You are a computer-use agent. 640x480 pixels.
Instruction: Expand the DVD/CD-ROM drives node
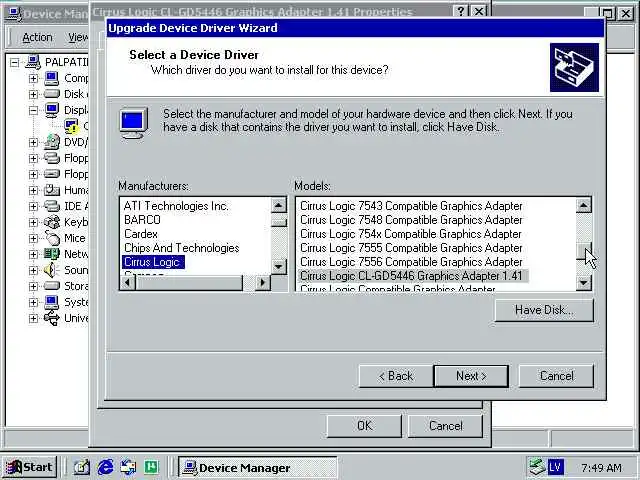33,142
